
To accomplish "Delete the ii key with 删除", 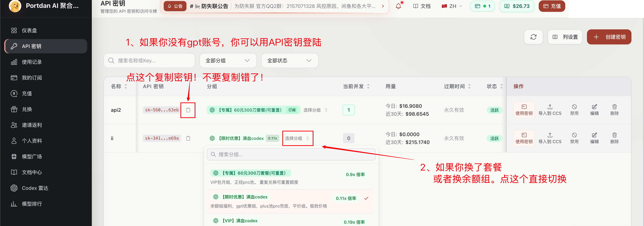I will point(614,138).
